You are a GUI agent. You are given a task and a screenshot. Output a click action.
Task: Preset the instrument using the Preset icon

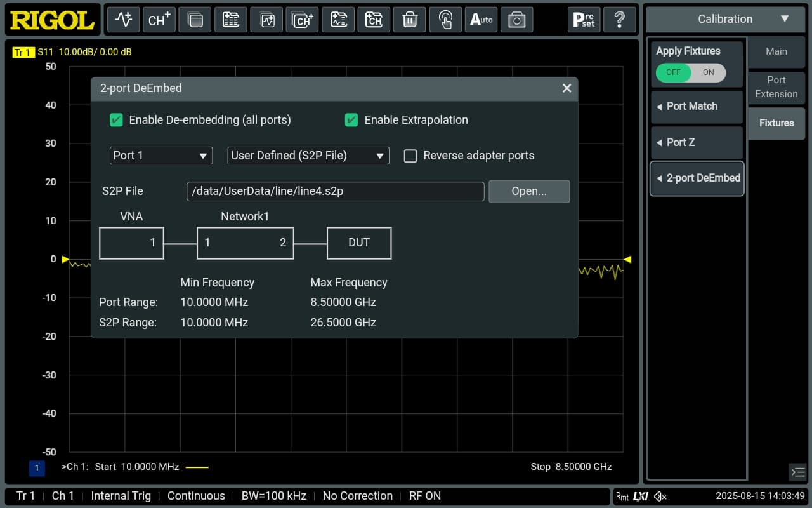click(584, 20)
